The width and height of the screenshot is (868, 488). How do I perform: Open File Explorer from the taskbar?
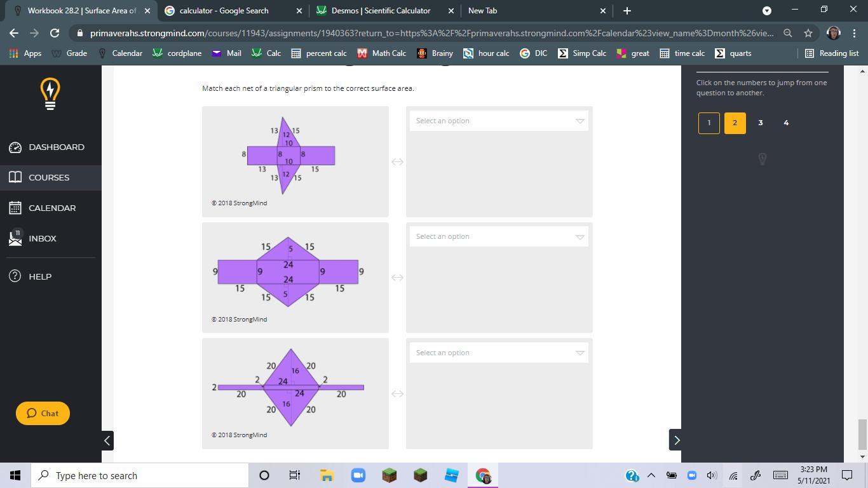click(327, 475)
